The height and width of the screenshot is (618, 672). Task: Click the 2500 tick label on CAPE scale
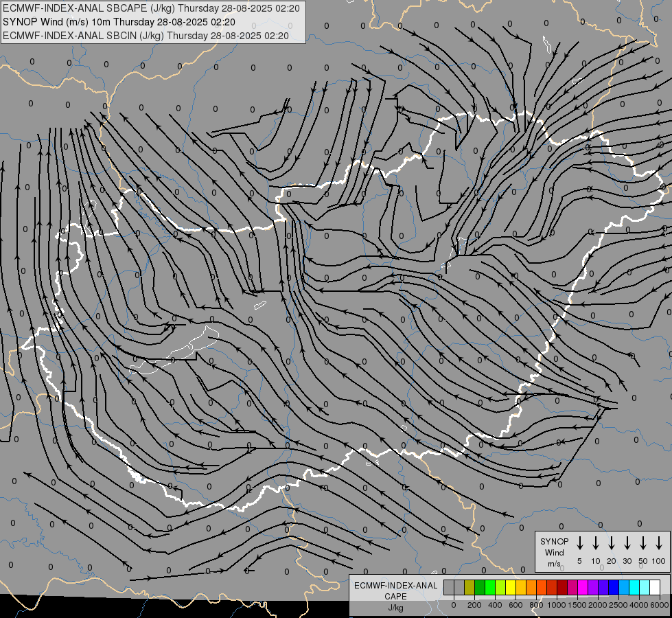(x=618, y=605)
